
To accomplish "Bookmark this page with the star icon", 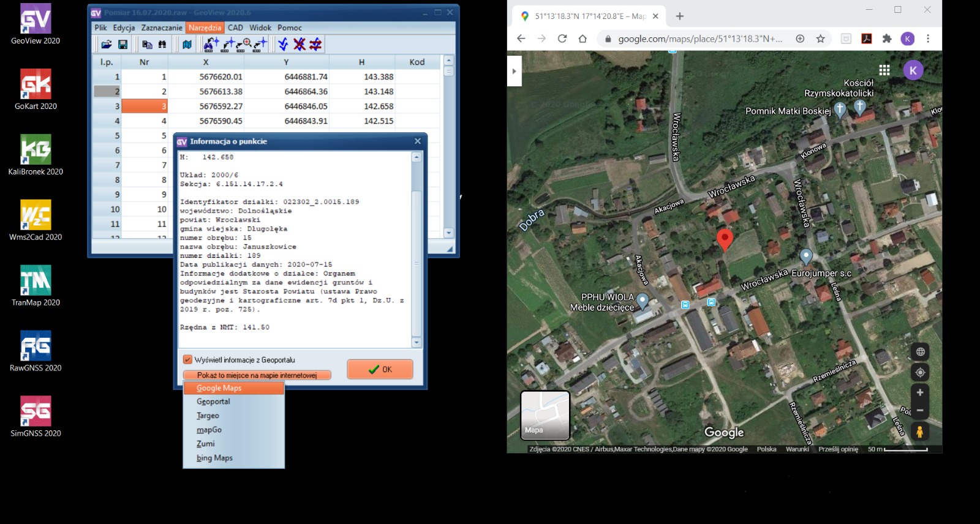I will 820,39.
